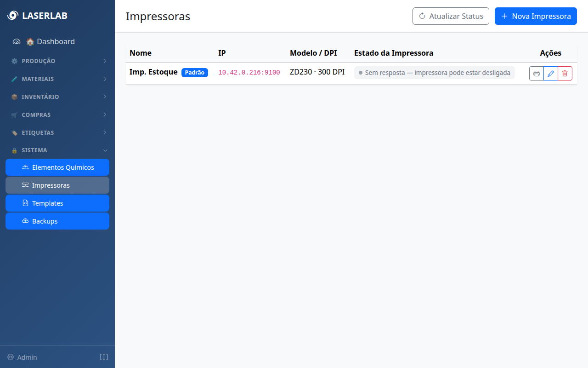Screen dimensions: 588x368
Task: Expand the MATERIAIS section
Action: pyautogui.click(x=57, y=79)
